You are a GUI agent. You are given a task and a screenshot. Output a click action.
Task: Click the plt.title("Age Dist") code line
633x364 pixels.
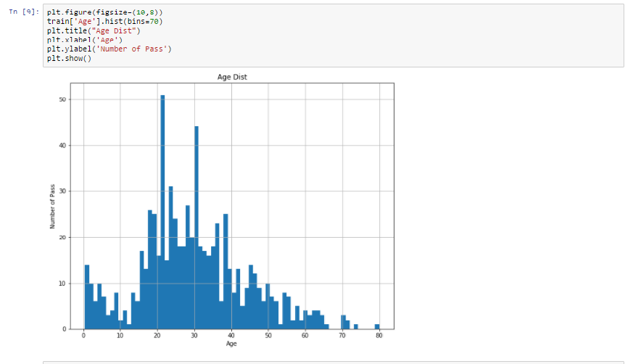[94, 30]
